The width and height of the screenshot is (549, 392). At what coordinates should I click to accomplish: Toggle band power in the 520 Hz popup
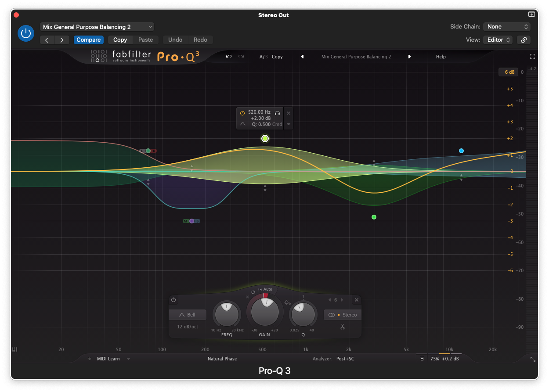(242, 113)
